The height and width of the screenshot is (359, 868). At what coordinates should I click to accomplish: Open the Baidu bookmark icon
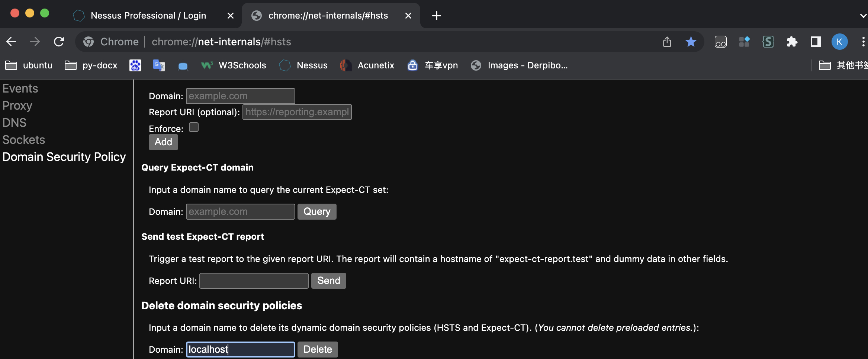135,65
